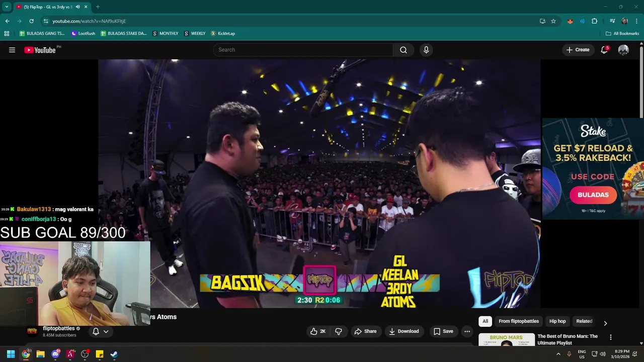Save the video to a playlist

click(x=443, y=331)
